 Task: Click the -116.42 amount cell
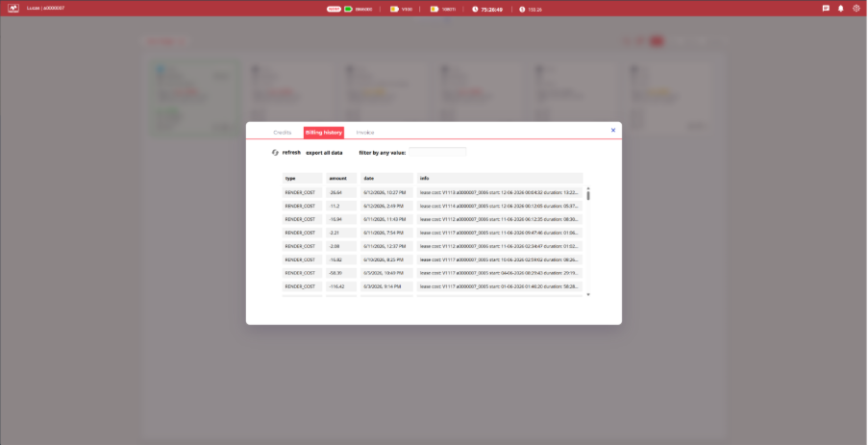(341, 286)
